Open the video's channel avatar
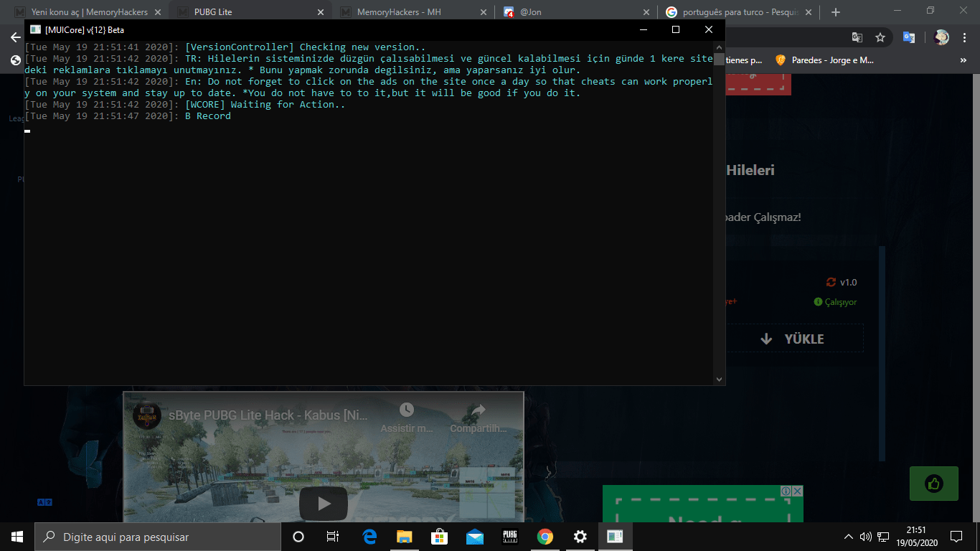Screen dimensions: 980x551 point(147,416)
